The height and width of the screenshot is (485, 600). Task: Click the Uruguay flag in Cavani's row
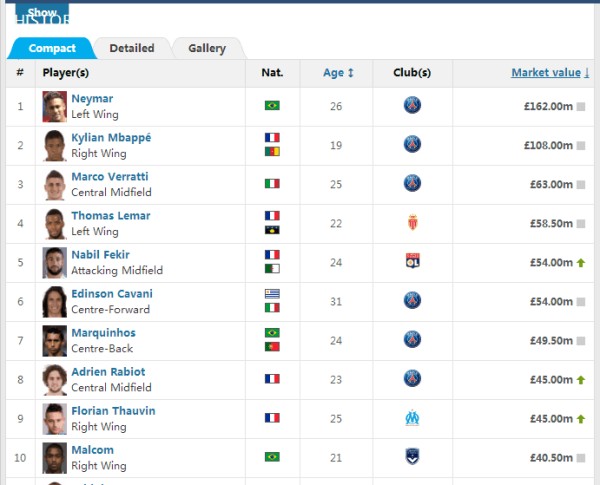point(272,294)
